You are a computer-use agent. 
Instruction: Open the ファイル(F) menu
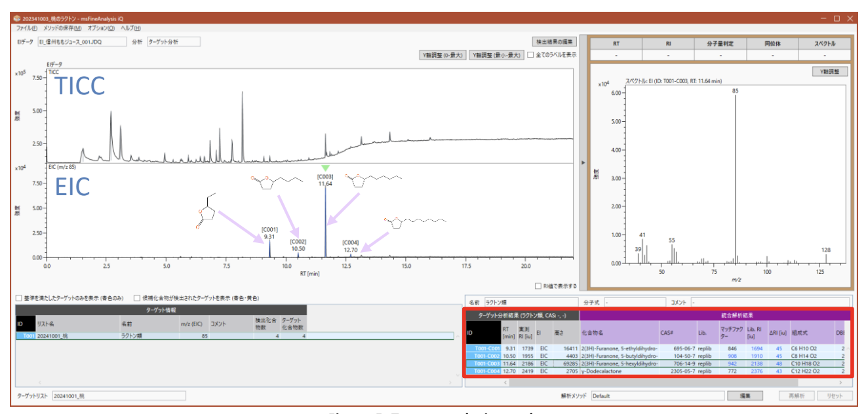point(27,28)
